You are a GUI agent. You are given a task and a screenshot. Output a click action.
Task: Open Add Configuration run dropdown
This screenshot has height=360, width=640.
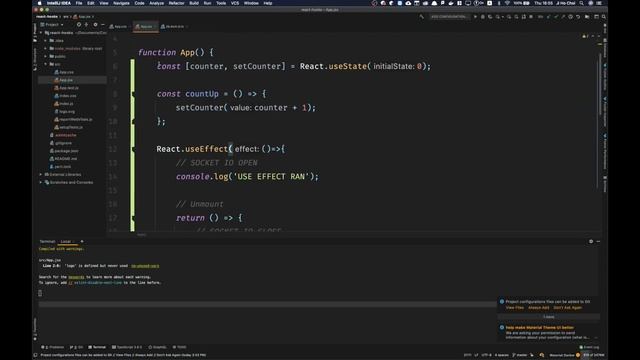(x=449, y=17)
